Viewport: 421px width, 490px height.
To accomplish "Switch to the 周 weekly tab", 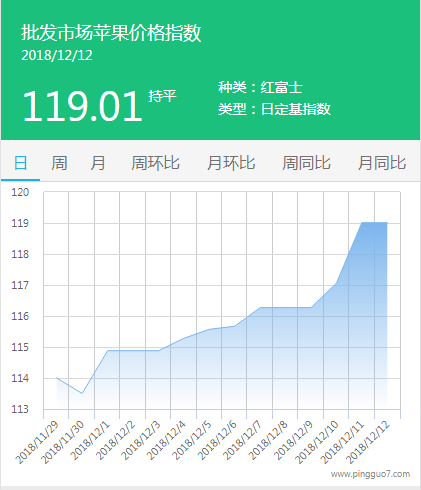I will [x=59, y=163].
